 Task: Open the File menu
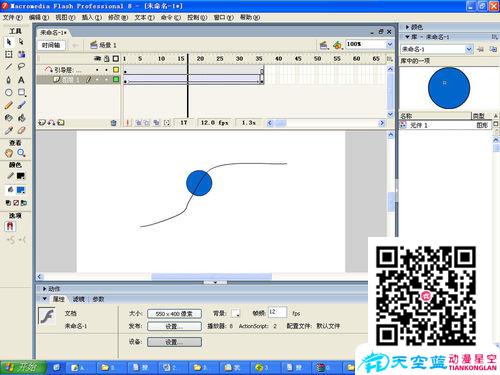coord(13,17)
